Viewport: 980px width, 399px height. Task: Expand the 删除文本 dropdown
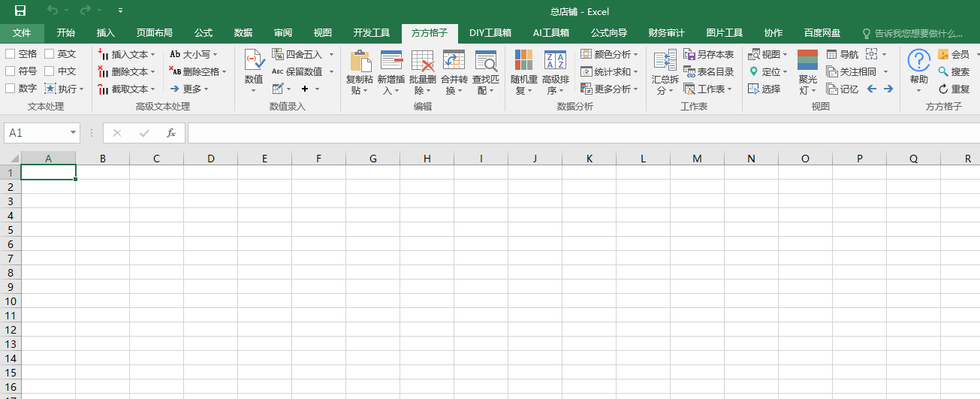click(152, 71)
